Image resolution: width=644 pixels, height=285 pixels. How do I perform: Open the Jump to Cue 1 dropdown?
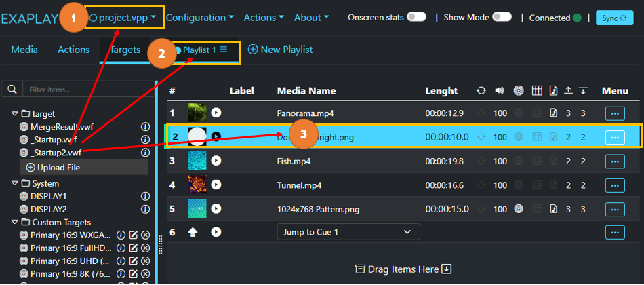pos(348,232)
